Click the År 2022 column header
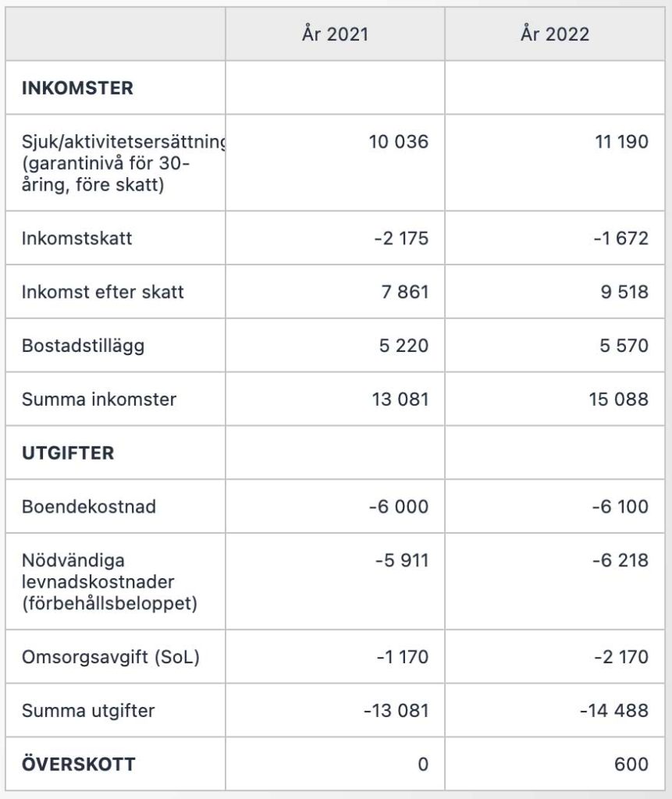 [555, 34]
